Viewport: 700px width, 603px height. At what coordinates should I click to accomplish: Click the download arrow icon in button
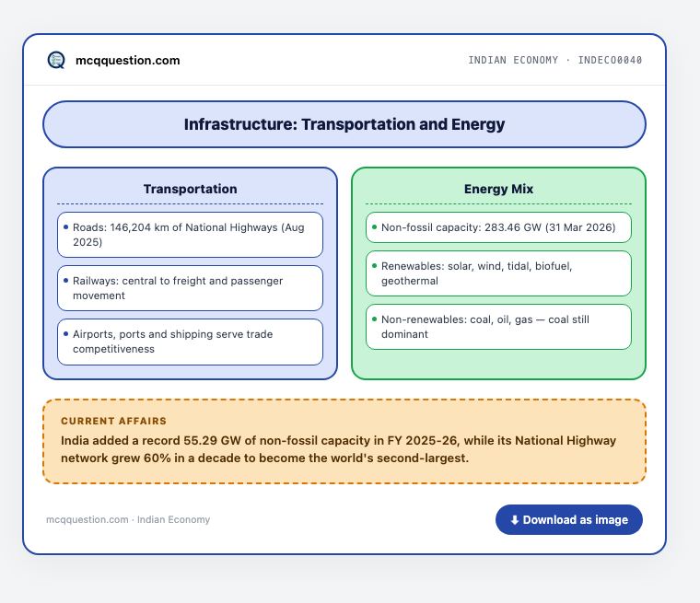click(x=514, y=520)
